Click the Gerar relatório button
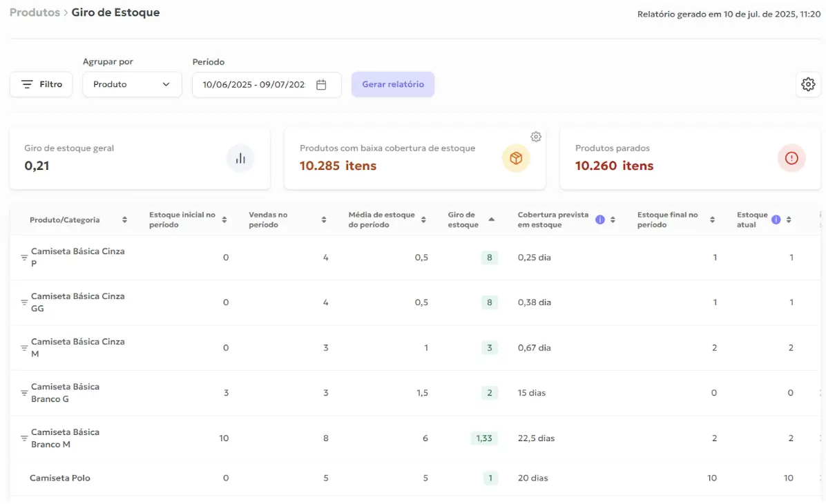826x504 pixels. pyautogui.click(x=393, y=84)
